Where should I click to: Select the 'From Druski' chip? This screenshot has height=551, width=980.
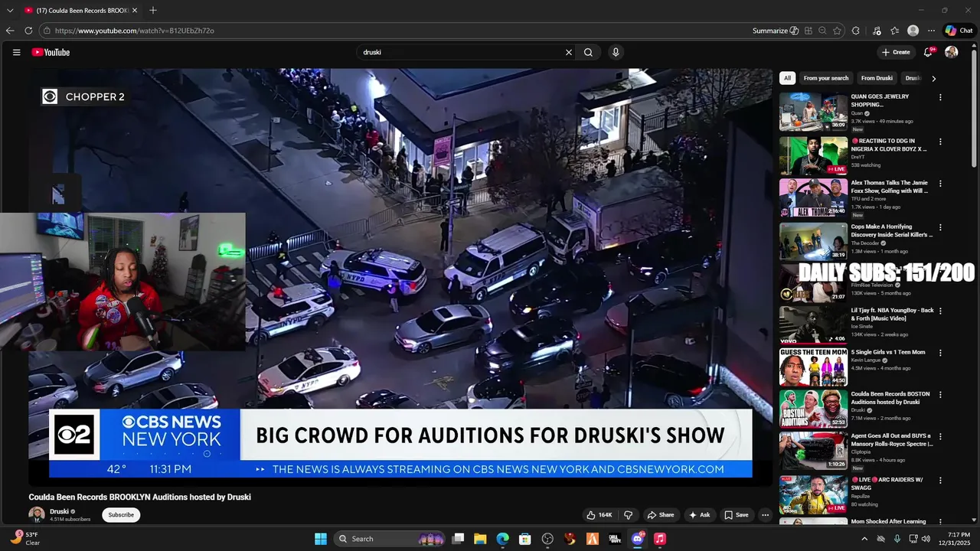coord(877,78)
